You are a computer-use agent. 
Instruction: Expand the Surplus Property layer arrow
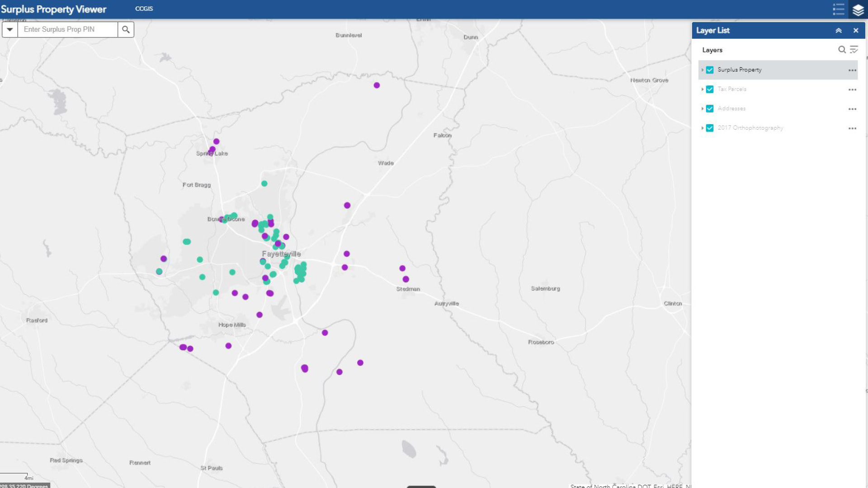point(702,70)
